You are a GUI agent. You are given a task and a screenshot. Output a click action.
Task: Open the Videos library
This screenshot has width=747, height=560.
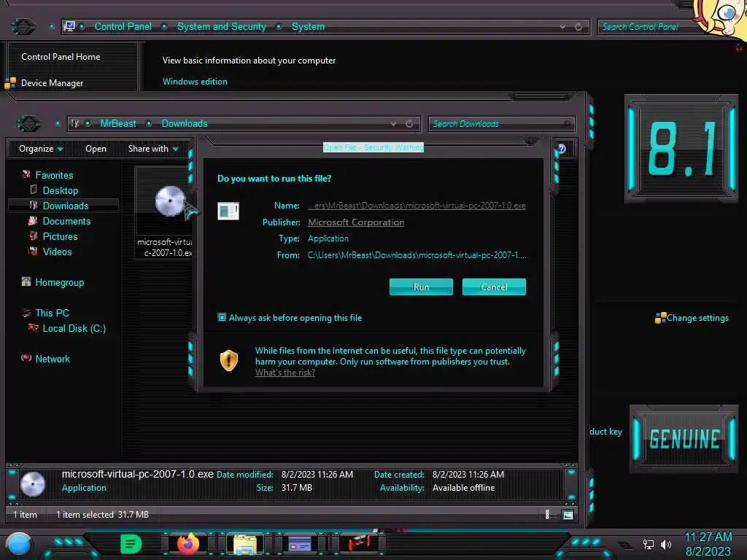[x=57, y=252]
